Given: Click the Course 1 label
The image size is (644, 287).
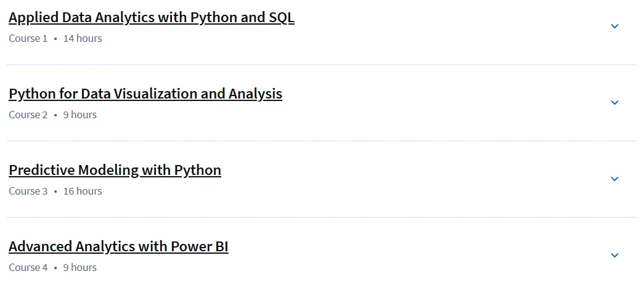Looking at the screenshot, I should pos(28,39).
